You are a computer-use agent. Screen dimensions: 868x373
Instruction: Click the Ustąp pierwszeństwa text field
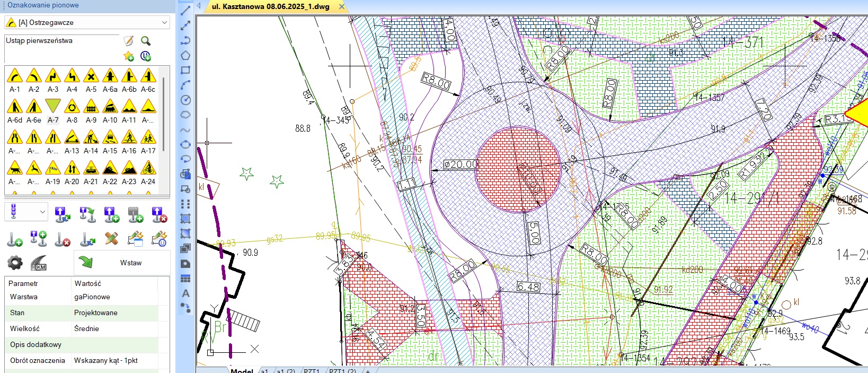(61, 48)
